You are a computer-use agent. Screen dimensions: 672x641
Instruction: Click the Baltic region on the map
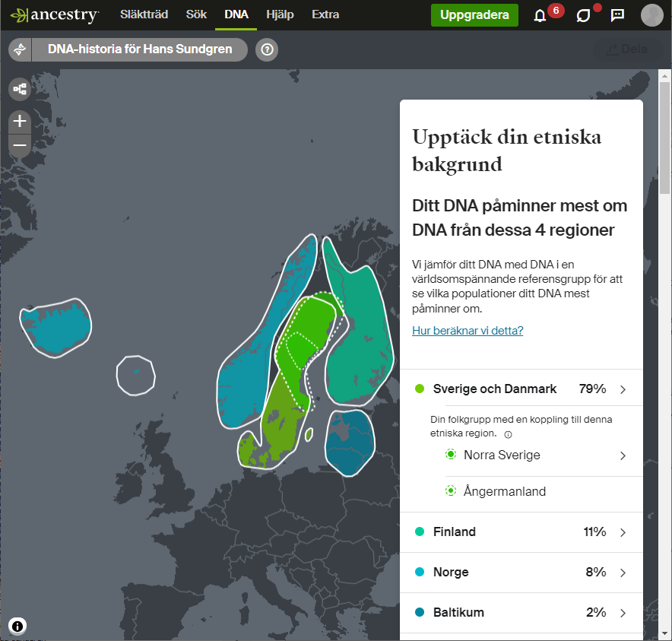click(350, 443)
